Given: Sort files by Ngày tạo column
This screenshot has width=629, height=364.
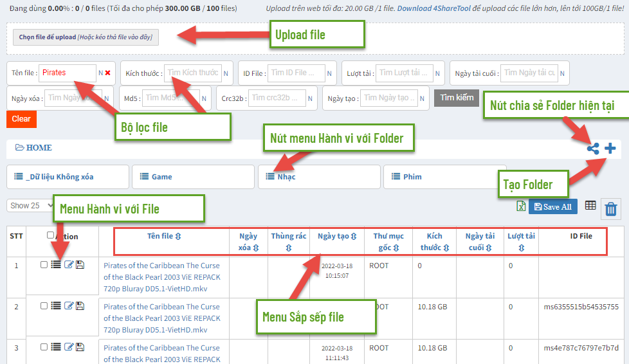Looking at the screenshot, I should (x=337, y=236).
